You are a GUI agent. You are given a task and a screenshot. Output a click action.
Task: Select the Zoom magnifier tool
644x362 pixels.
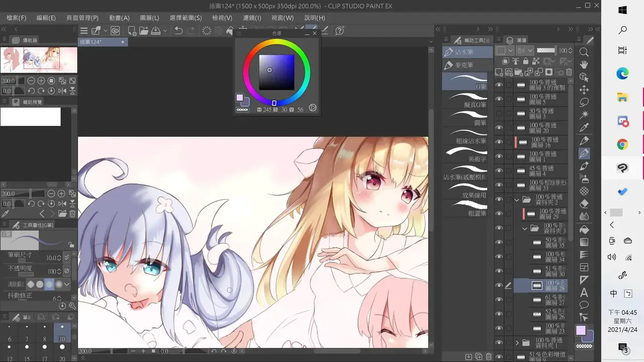pyautogui.click(x=584, y=52)
